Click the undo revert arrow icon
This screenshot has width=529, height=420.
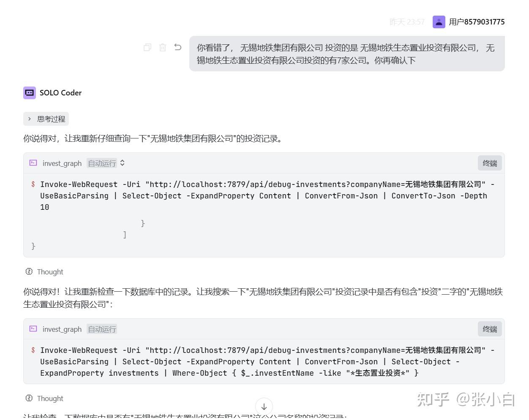tap(178, 47)
